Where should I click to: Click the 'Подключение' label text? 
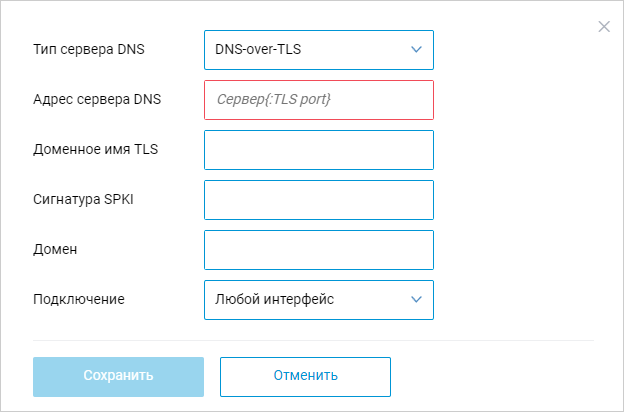[x=79, y=299]
